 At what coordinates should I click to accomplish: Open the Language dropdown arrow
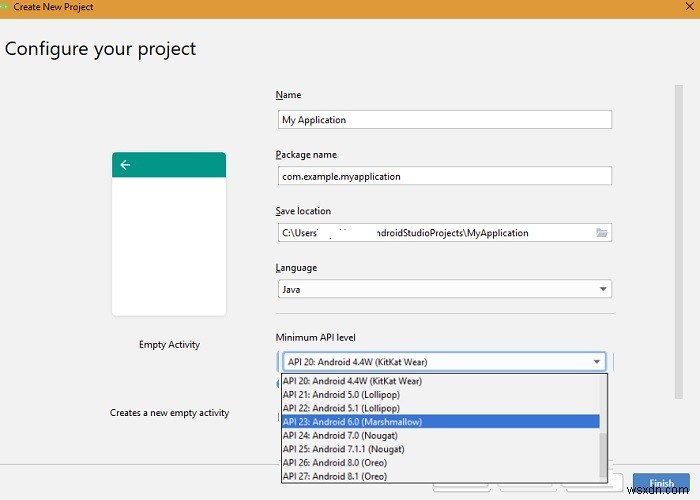click(x=603, y=289)
